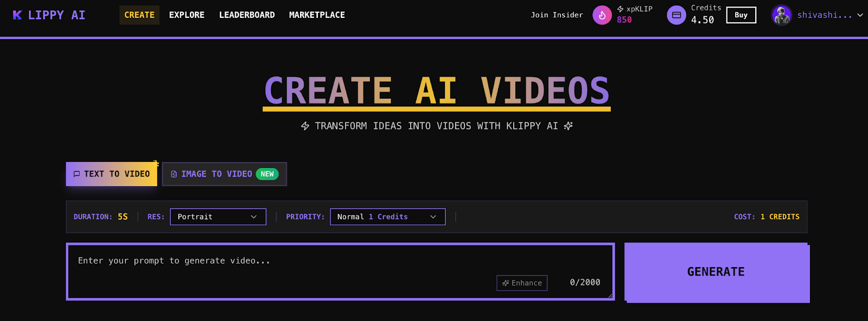The image size is (868, 321).
Task: Click the lightning icon beside xpKLIP
Action: tap(620, 9)
